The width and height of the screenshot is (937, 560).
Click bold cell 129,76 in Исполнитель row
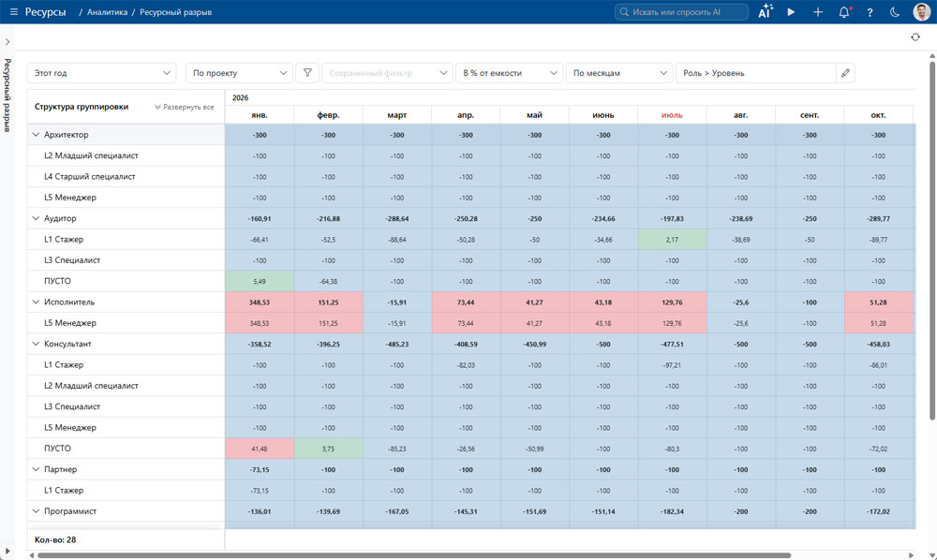pyautogui.click(x=672, y=302)
